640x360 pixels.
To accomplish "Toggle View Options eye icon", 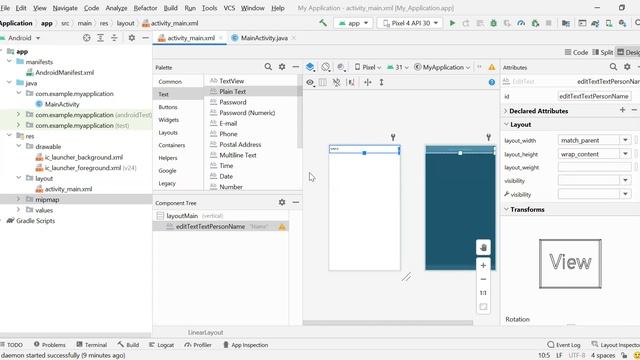I will pos(310,82).
